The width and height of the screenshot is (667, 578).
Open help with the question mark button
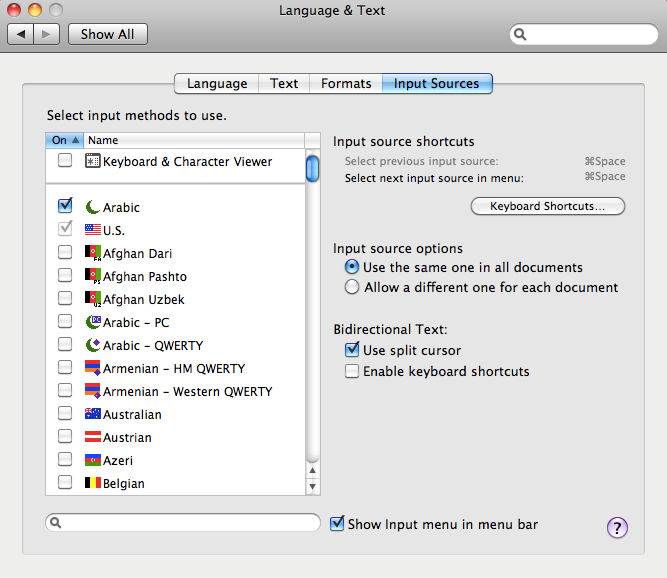[x=617, y=528]
